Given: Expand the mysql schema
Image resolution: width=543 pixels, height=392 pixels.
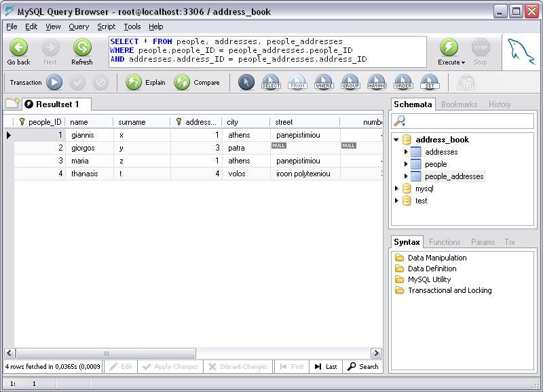Looking at the screenshot, I should pos(396,189).
